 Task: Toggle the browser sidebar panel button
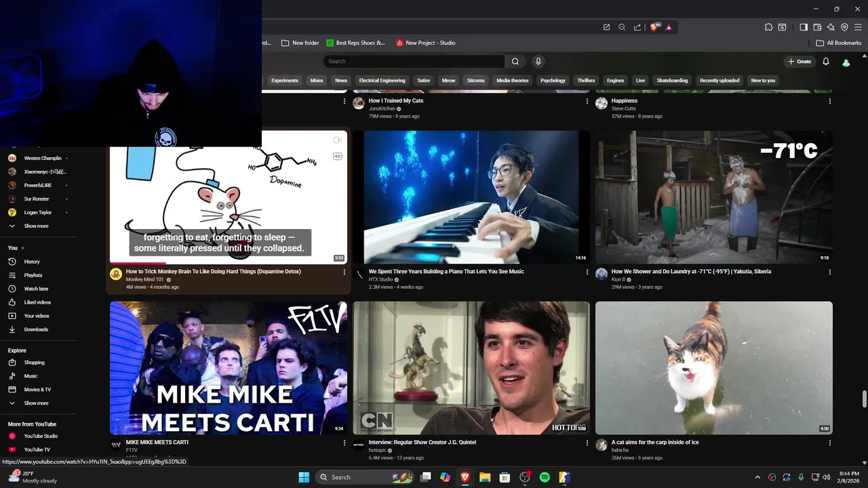click(804, 27)
